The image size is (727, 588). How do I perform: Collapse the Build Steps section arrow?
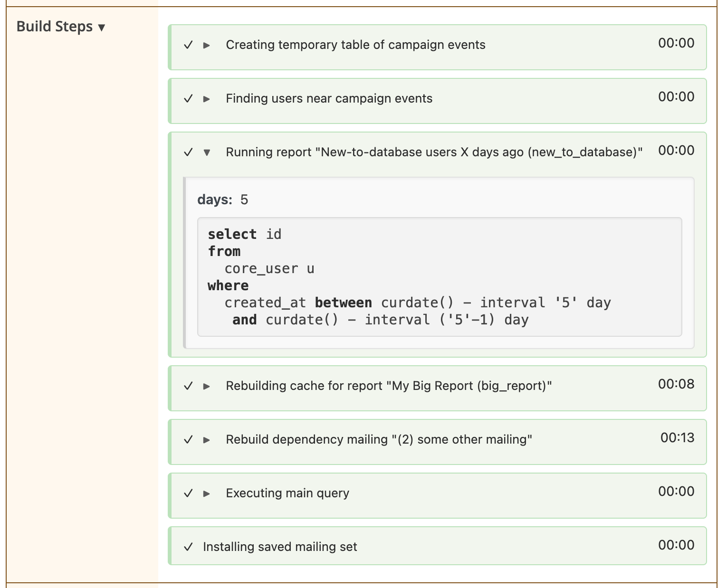pos(101,28)
